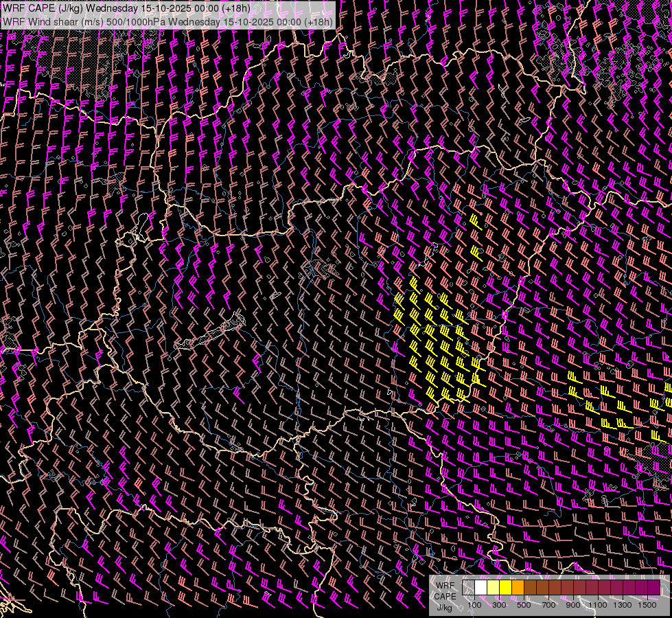
Task: Click the 100 label under the legend
Action: tap(474, 605)
